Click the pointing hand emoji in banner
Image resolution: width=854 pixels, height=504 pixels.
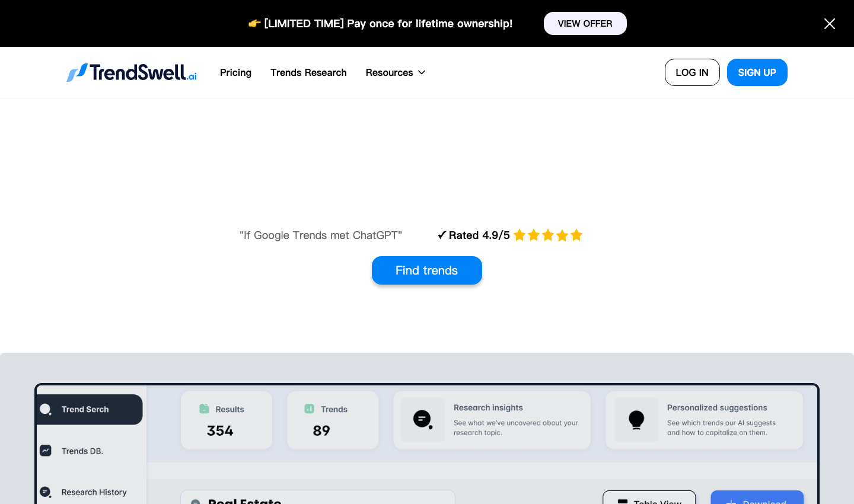(254, 24)
